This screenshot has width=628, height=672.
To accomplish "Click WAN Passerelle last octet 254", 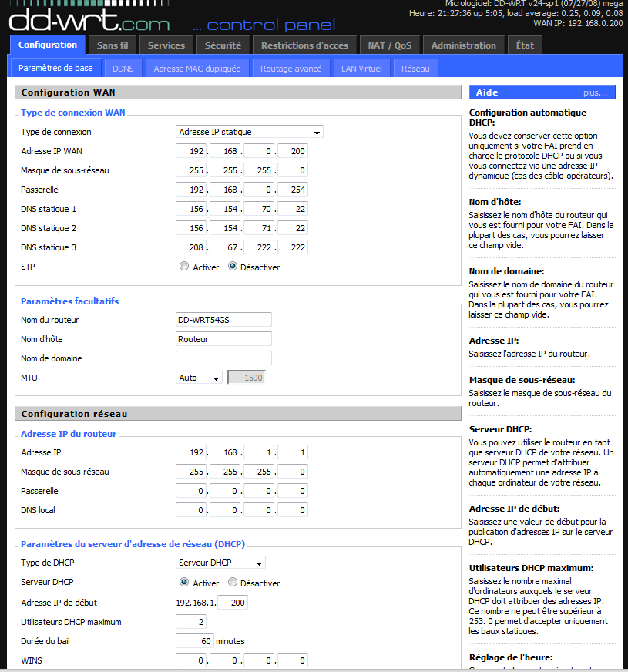I will pos(293,190).
